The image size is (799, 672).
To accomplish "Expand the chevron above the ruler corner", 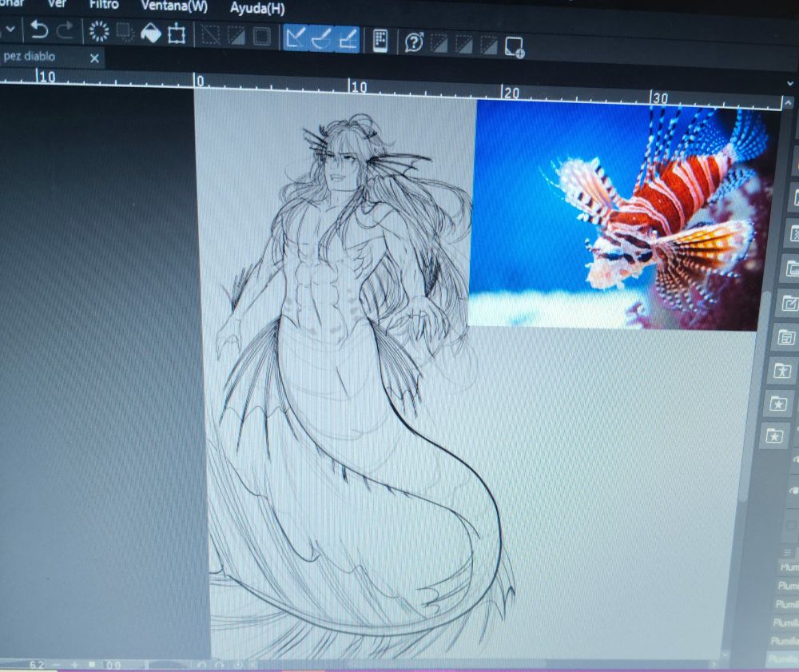I will (790, 83).
